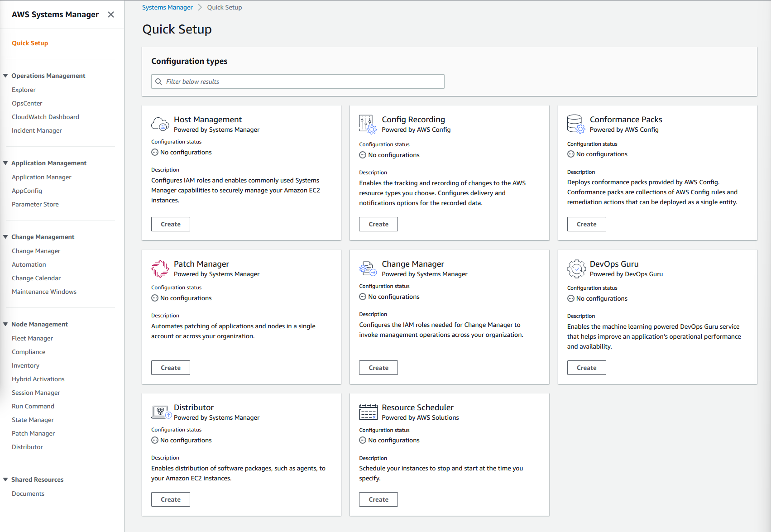The image size is (771, 532).
Task: Click Change Manager card no-configurations status icon
Action: 363,297
